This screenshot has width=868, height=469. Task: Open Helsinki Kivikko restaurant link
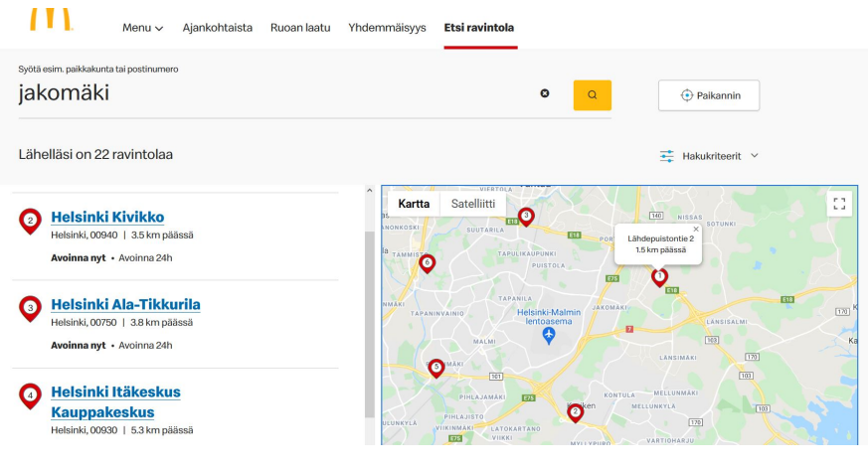point(107,217)
